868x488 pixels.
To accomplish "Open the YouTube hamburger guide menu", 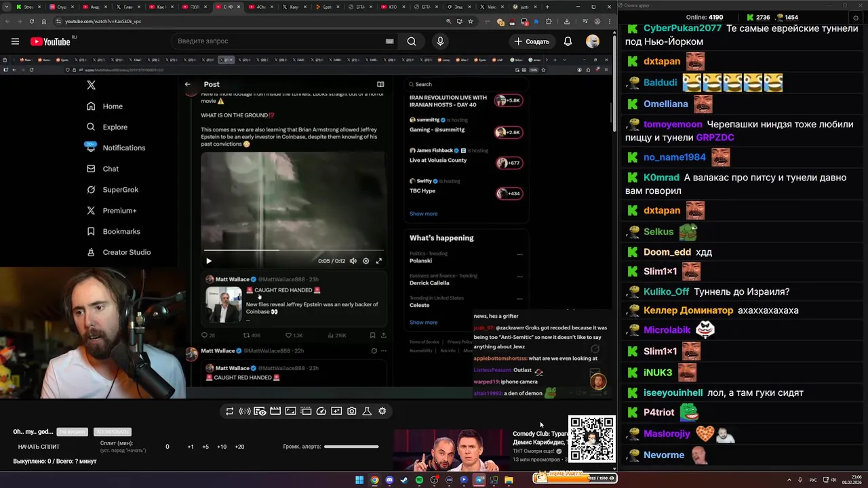I will point(15,41).
